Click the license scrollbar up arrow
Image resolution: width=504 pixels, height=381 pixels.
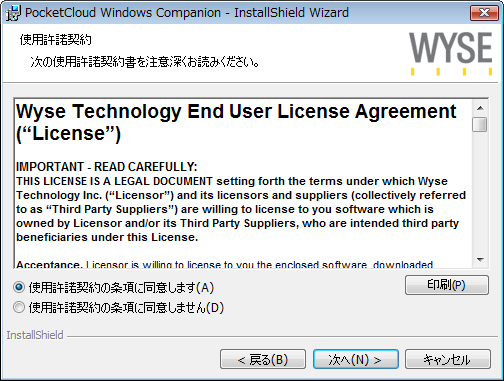tap(480, 108)
